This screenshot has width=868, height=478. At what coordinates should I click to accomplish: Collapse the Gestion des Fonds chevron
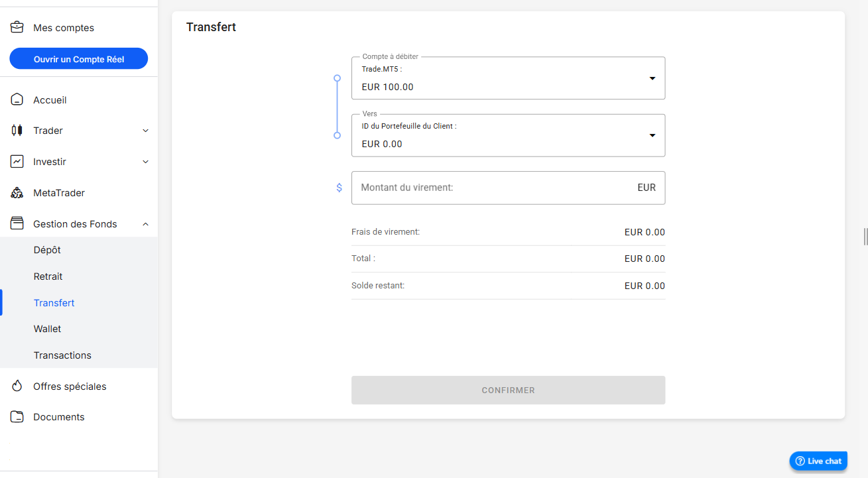[x=146, y=224]
